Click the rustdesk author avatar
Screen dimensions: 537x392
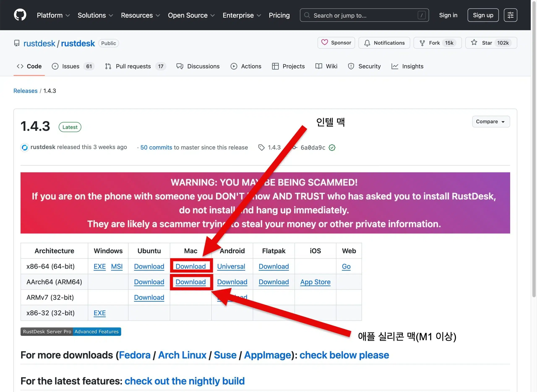[x=25, y=148]
